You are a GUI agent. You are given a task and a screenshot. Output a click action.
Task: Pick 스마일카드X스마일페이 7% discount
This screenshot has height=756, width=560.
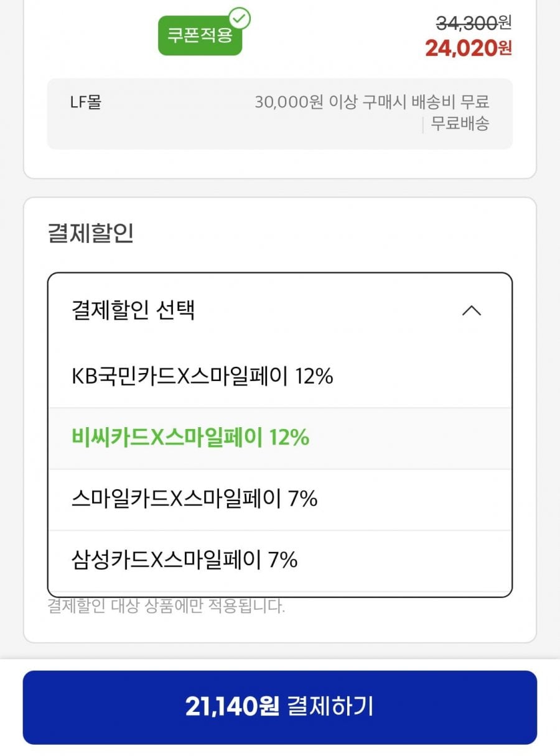280,499
